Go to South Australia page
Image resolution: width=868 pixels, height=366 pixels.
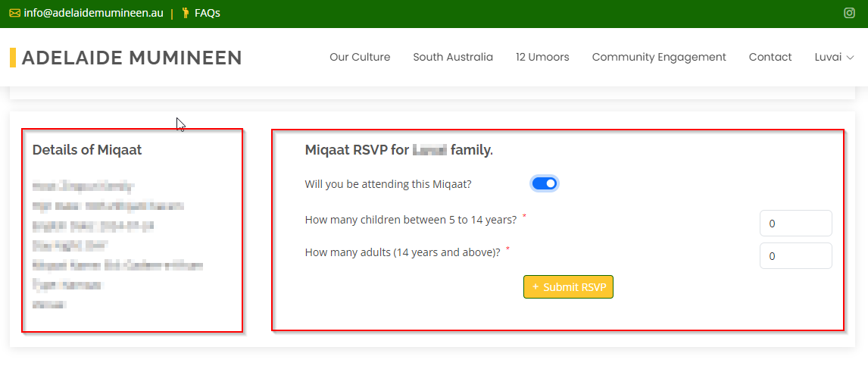coord(453,57)
